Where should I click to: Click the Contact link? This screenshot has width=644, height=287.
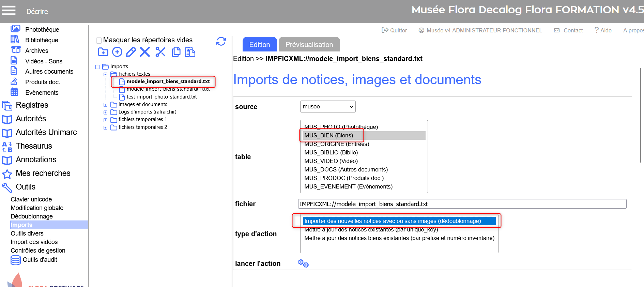coord(568,30)
